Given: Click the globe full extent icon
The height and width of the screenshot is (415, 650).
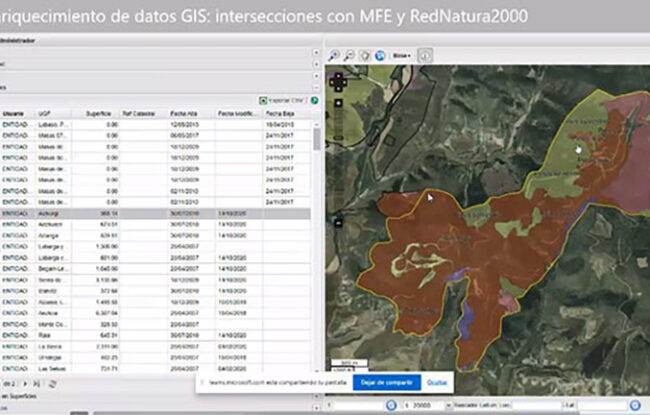Looking at the screenshot, I should click(x=380, y=56).
